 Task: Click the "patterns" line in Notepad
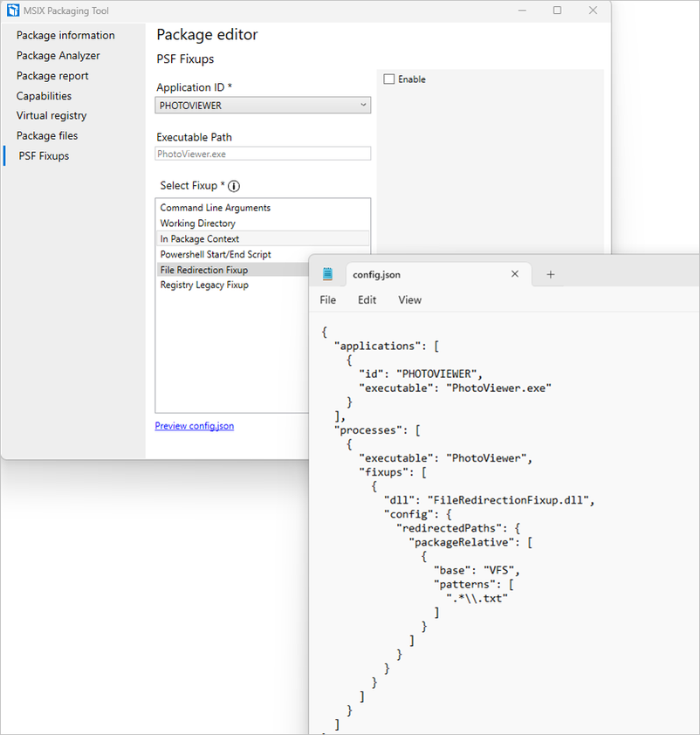click(x=474, y=585)
